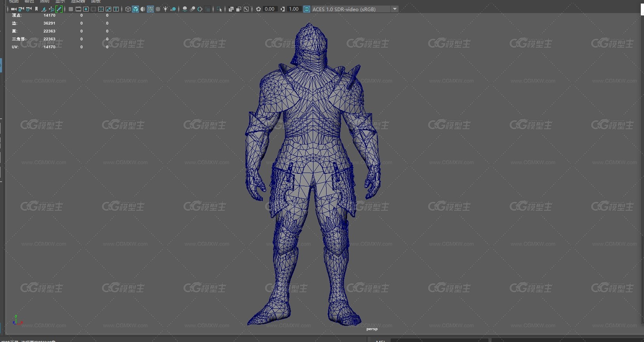Open the 显示 panel menu

60,2
